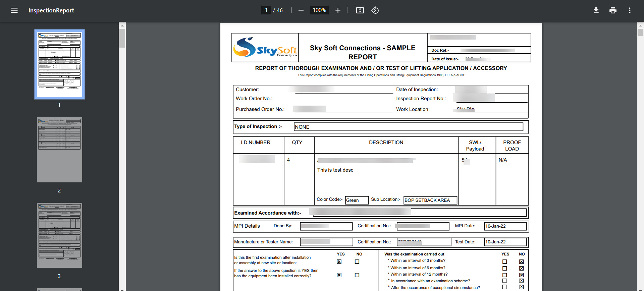Click the SkySoft Connections logo
Image resolution: width=644 pixels, height=291 pixels.
265,48
